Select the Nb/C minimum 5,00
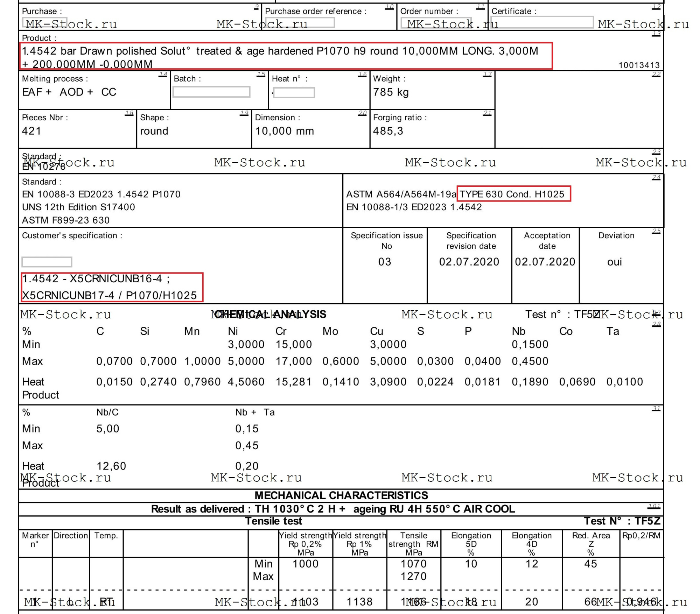This screenshot has width=700, height=614. (x=108, y=429)
